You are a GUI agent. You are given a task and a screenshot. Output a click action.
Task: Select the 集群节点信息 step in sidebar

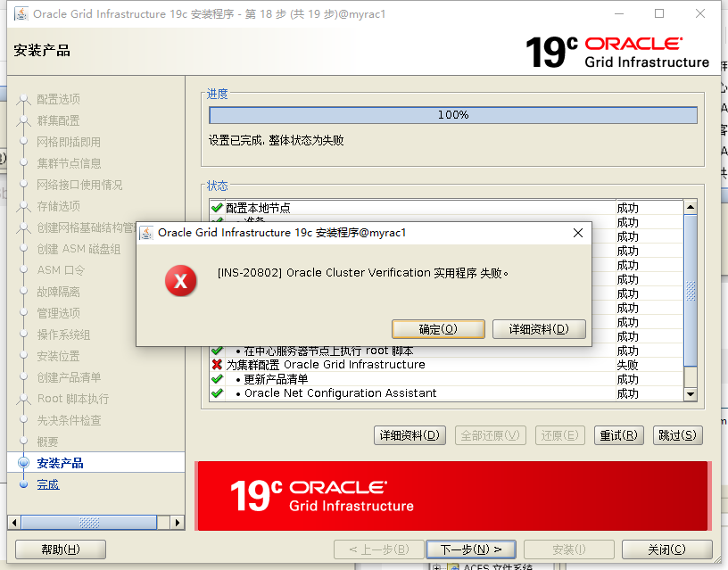(x=69, y=163)
